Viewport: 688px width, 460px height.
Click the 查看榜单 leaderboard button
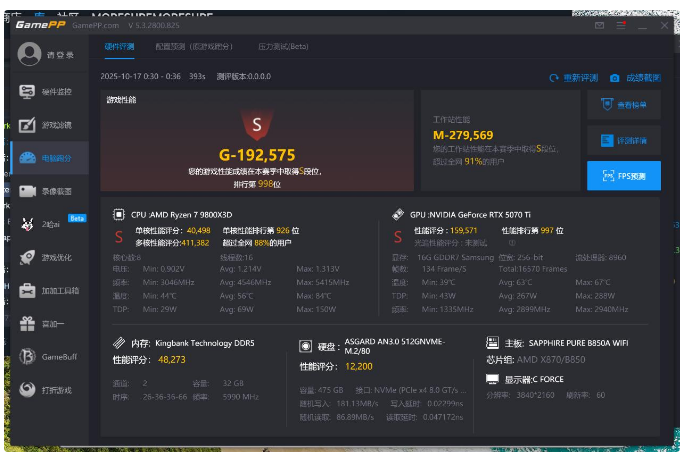623,105
